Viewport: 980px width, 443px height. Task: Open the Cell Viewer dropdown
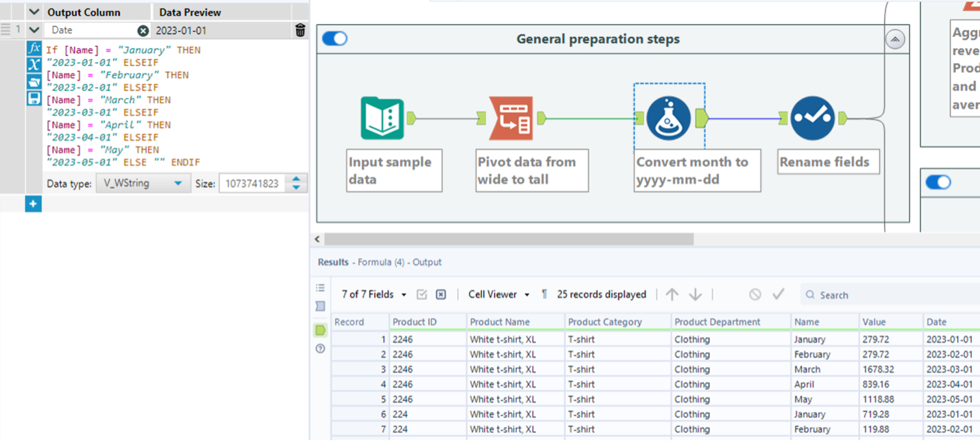pos(499,294)
